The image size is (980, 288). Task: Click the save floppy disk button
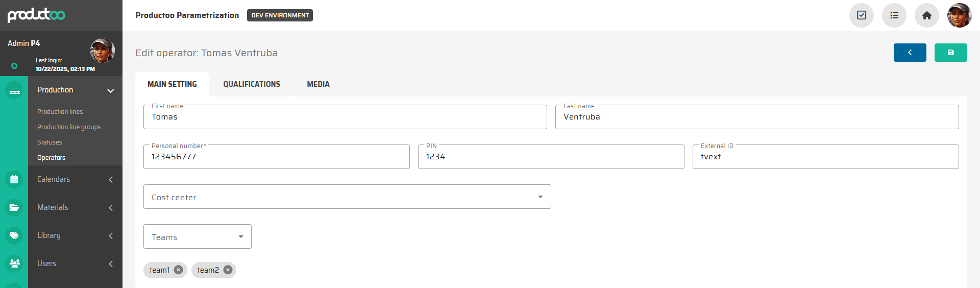point(950,53)
